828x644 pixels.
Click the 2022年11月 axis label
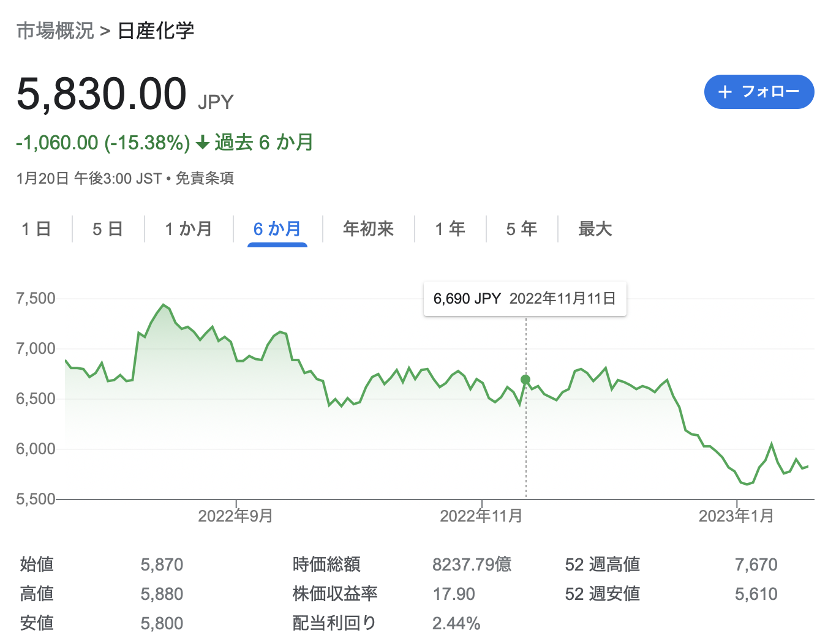point(481,516)
